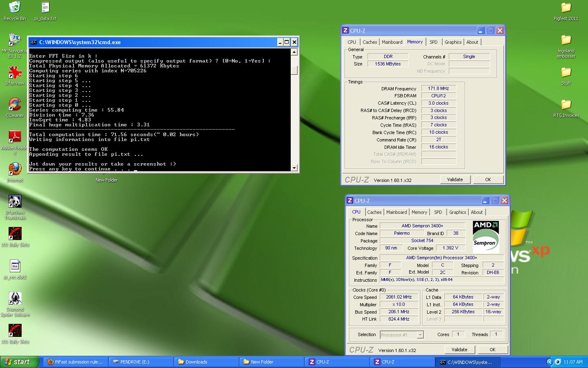Click memory Size field 1536 MBytes
Image resolution: width=588 pixels, height=368 pixels.
click(388, 64)
